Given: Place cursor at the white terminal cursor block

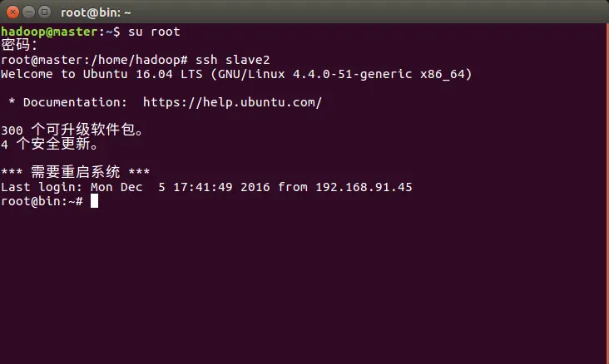Looking at the screenshot, I should pos(94,201).
